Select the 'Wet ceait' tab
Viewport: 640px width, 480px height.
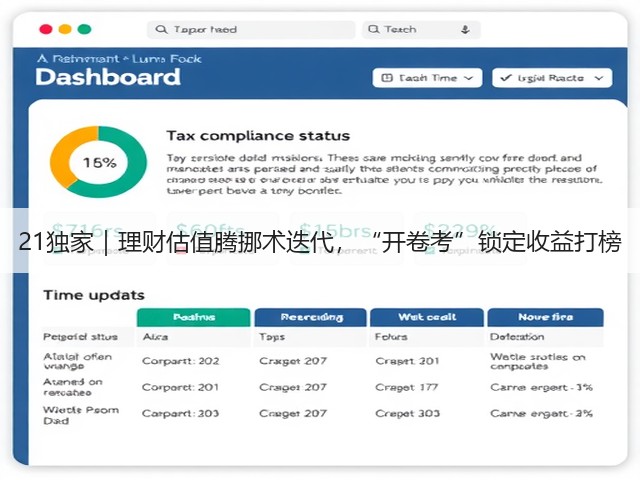pos(427,317)
